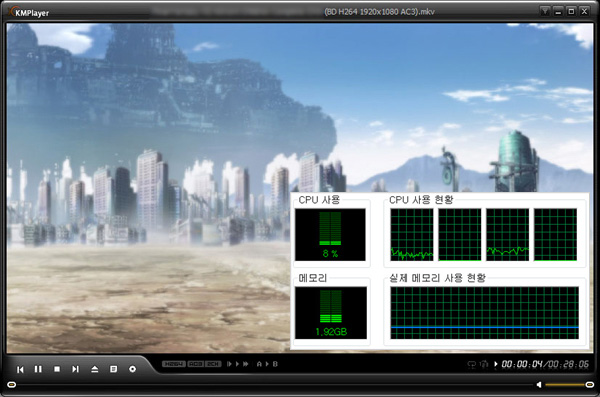
Task: Open the skin dropdown in the title bar
Action: 544,11
